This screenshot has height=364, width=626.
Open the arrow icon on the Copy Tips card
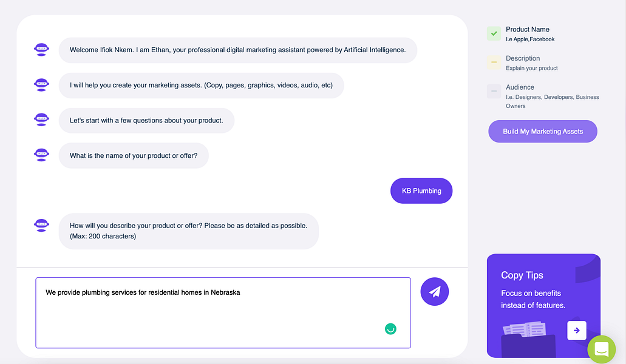(576, 330)
